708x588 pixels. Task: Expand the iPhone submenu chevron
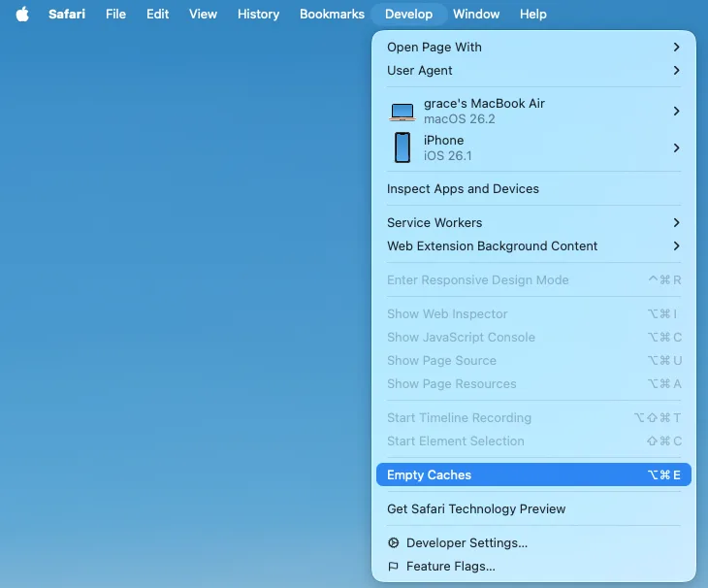point(676,147)
